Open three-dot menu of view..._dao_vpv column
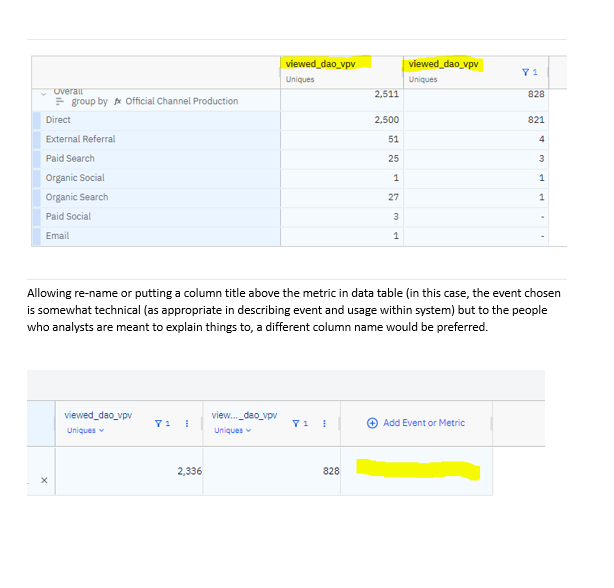Image resolution: width=614 pixels, height=588 pixels. pyautogui.click(x=324, y=424)
